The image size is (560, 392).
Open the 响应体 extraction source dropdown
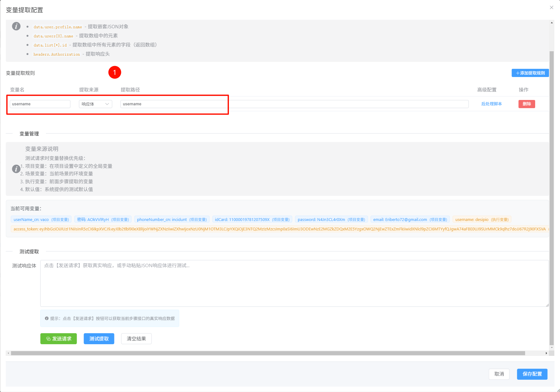pos(95,104)
